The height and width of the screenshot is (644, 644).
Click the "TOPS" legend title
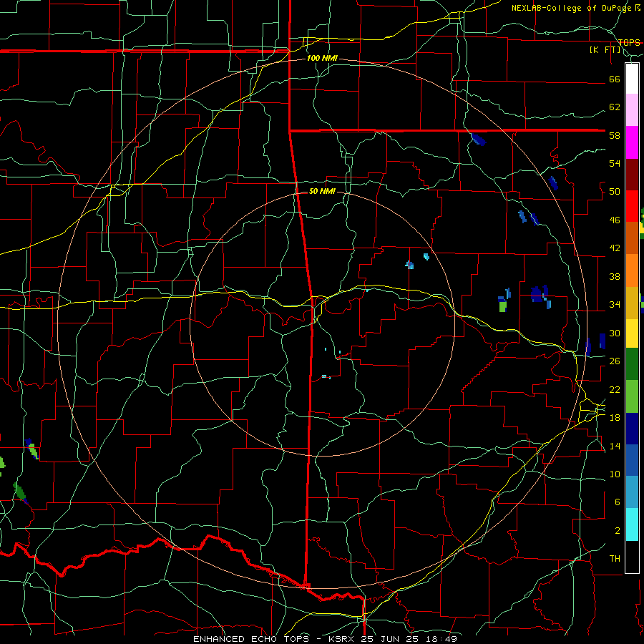(x=629, y=43)
